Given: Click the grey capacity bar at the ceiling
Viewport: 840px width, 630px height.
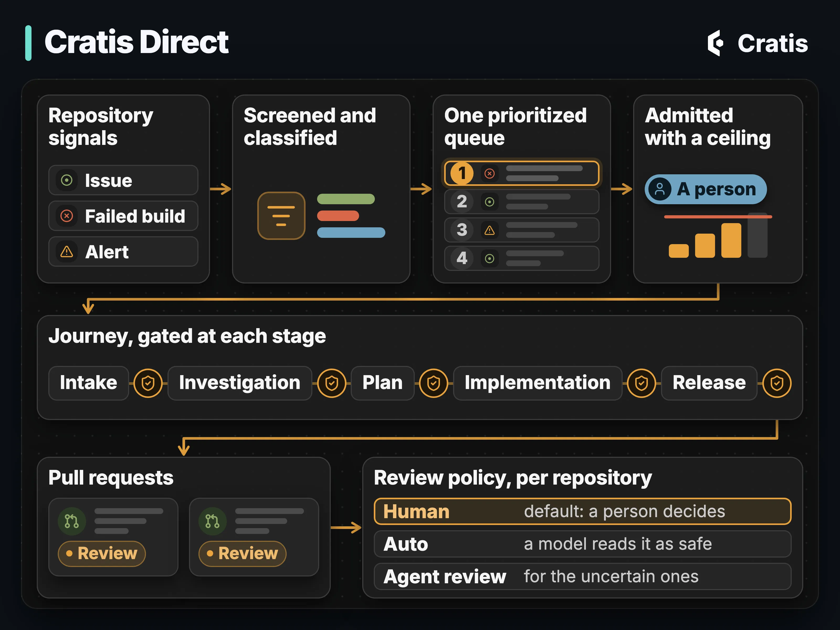Looking at the screenshot, I should tap(757, 235).
